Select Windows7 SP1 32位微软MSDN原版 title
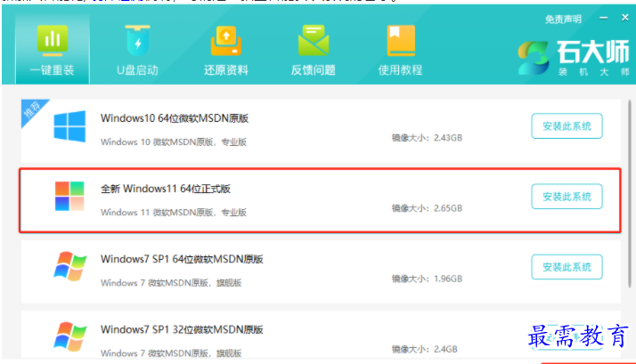 tap(182, 329)
